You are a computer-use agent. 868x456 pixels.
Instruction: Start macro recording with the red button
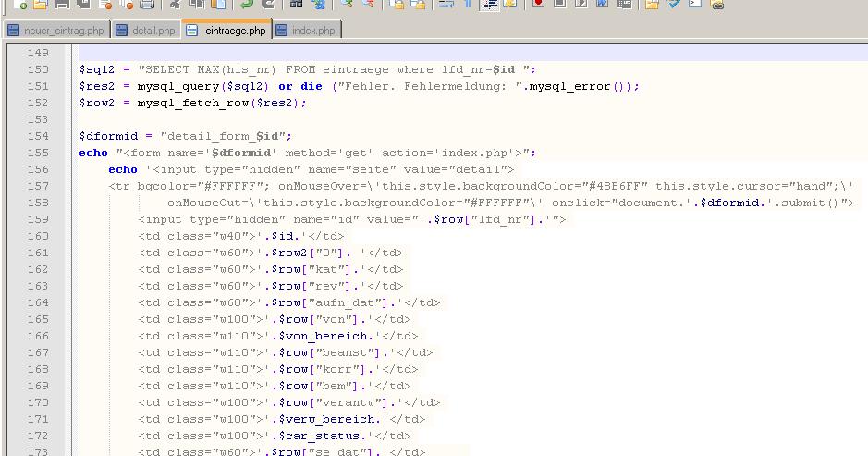[538, 5]
